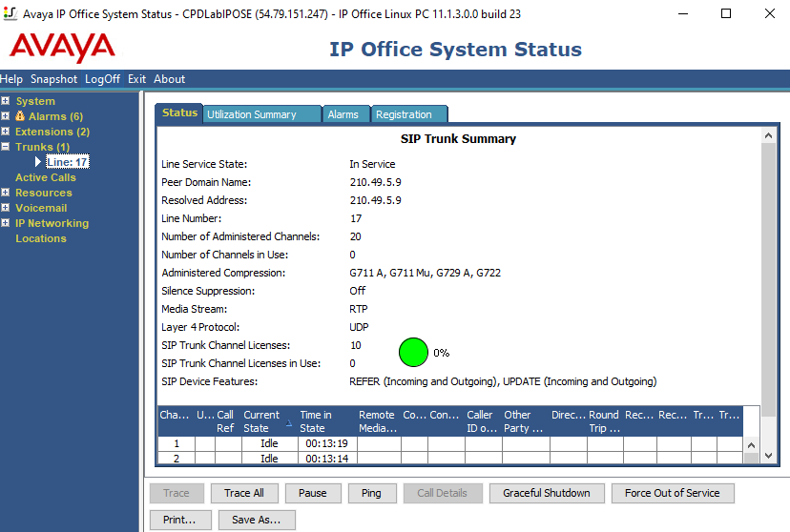Click the Round Trip column header
The width and height of the screenshot is (790, 532).
(x=605, y=421)
